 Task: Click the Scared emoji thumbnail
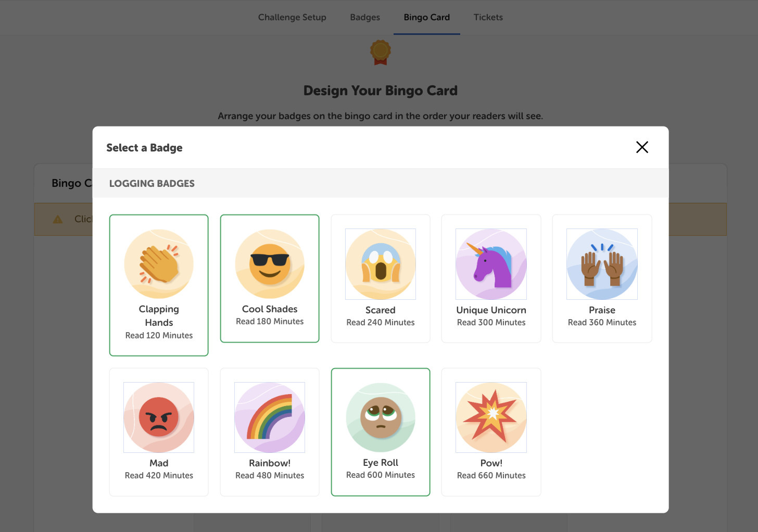pyautogui.click(x=380, y=264)
